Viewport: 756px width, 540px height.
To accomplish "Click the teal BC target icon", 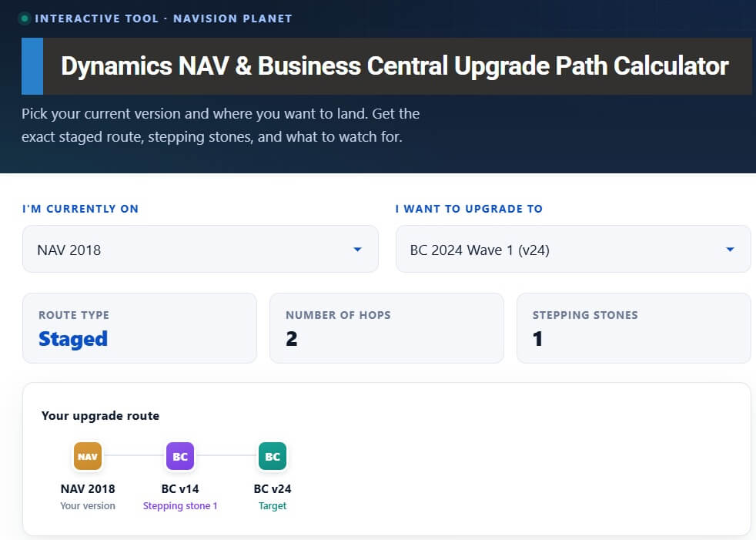I will pos(273,456).
